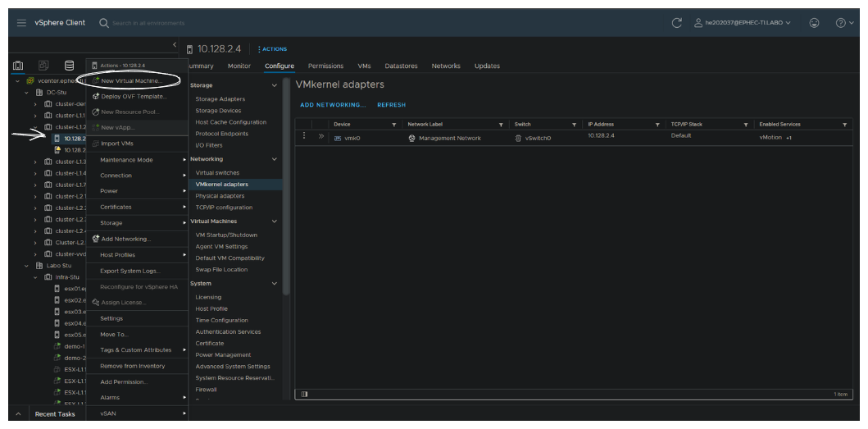Viewport: 868px width, 429px height.
Task: Switch to Hosts and Clusters inventory view
Action: tap(18, 66)
